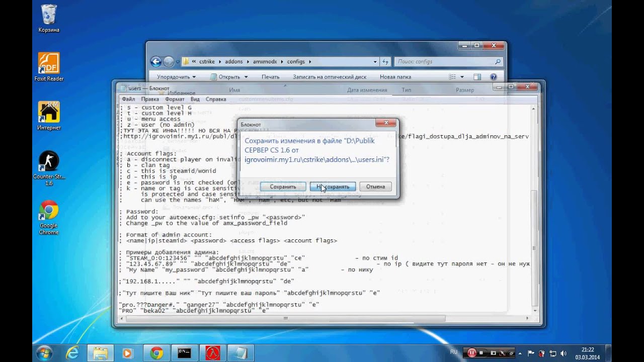The height and width of the screenshot is (362, 644).
Task: Open Chrome from the taskbar
Action: coord(156,353)
